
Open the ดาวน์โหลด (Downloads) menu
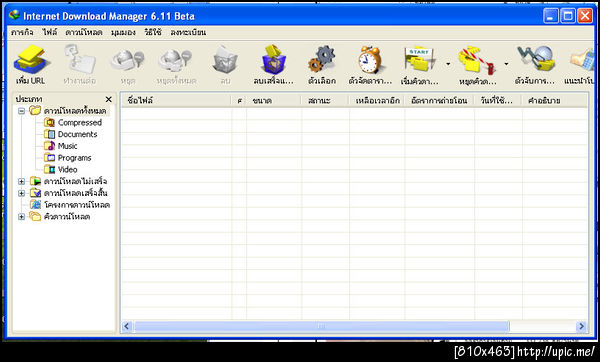tap(84, 33)
